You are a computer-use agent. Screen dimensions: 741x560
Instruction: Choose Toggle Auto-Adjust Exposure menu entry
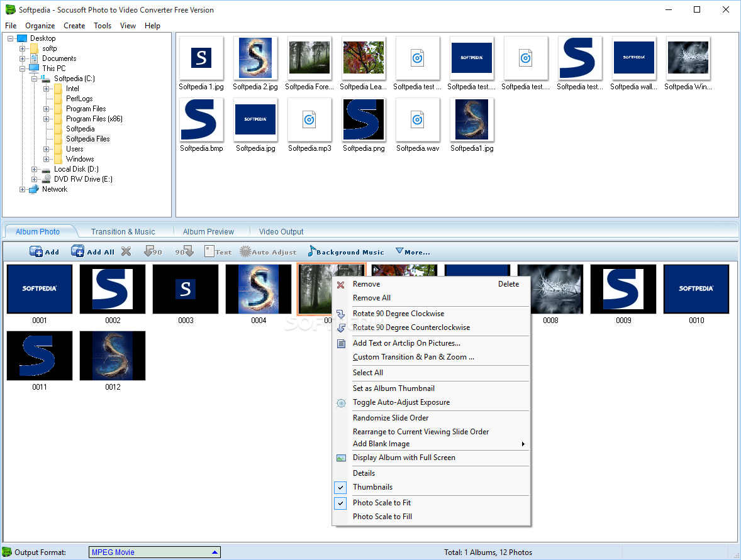pos(432,402)
